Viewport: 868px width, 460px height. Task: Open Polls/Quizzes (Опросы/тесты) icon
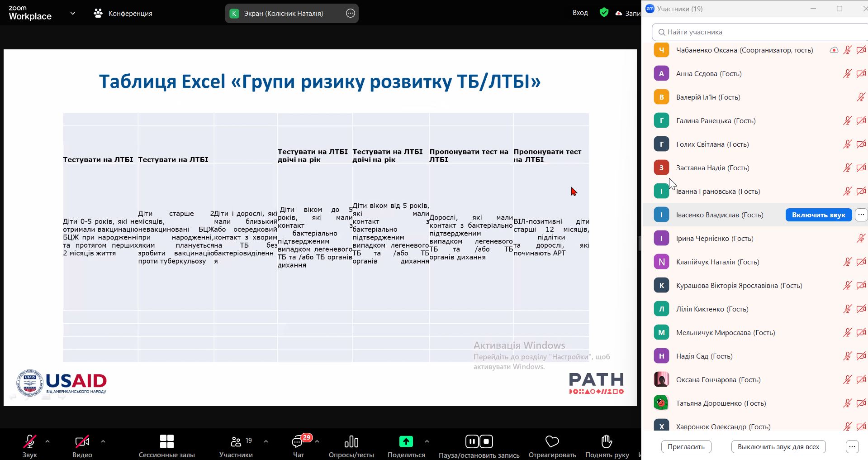pyautogui.click(x=351, y=441)
